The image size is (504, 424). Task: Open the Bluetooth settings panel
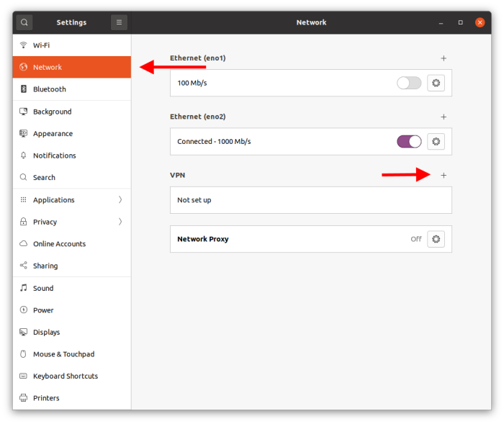click(x=49, y=89)
